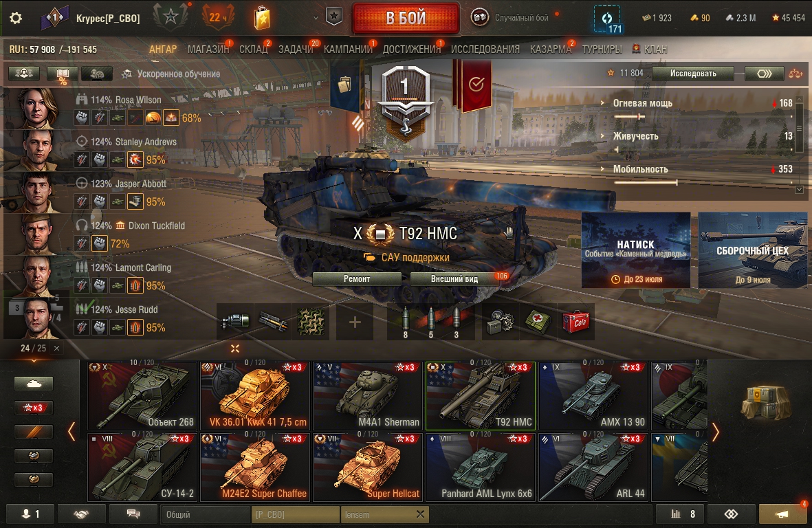Toggle the premium vehicles carousel filter

[x=34, y=432]
